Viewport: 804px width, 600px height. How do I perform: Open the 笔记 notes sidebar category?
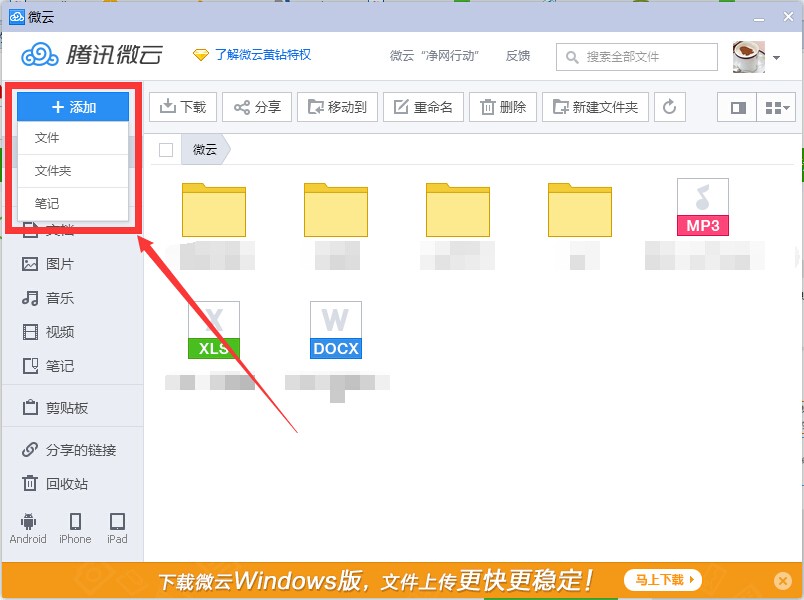coord(48,366)
